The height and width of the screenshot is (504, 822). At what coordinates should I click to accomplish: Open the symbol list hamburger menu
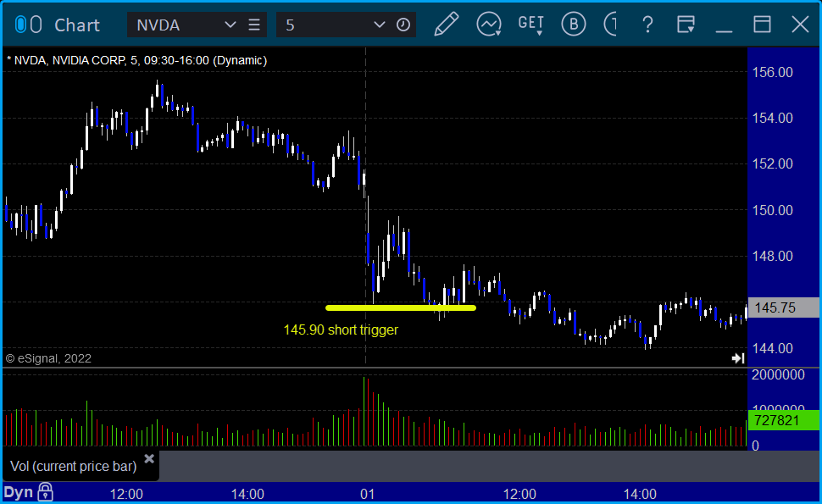point(254,25)
